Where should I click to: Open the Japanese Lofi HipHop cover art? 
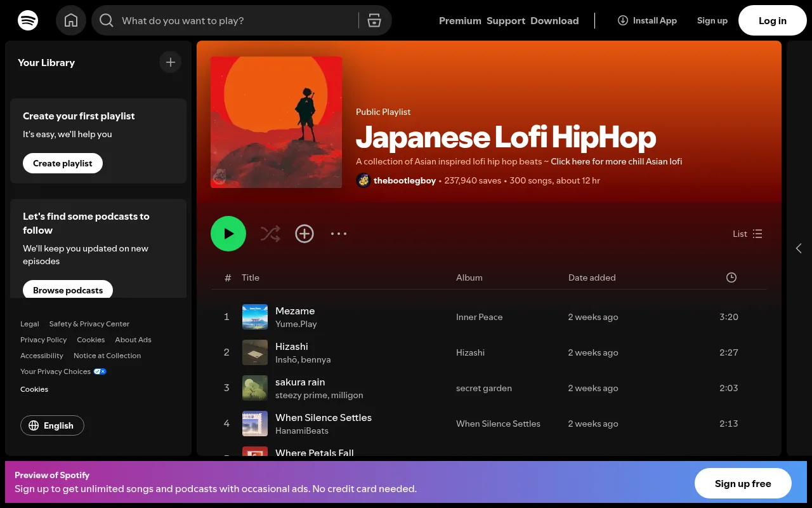point(277,123)
